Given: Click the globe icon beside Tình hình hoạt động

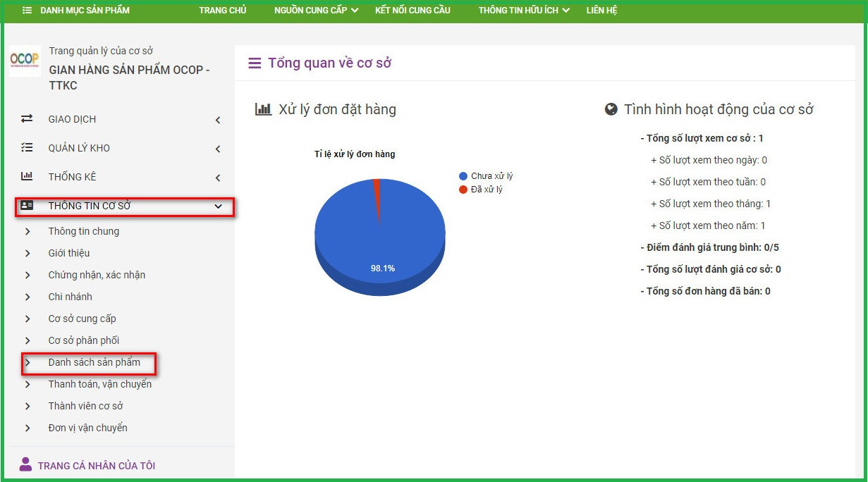Looking at the screenshot, I should pos(611,109).
